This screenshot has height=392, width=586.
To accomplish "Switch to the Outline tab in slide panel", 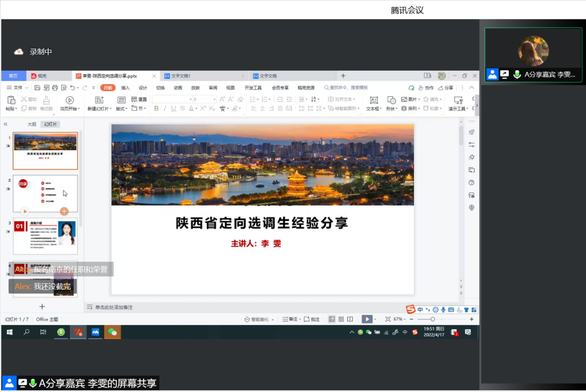I will pyautogui.click(x=32, y=124).
